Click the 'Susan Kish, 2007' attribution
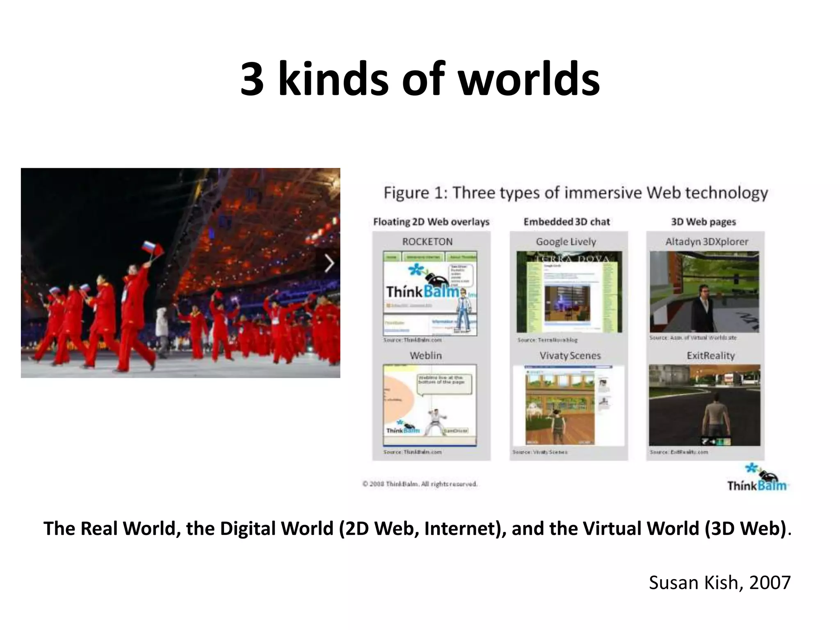 (720, 582)
